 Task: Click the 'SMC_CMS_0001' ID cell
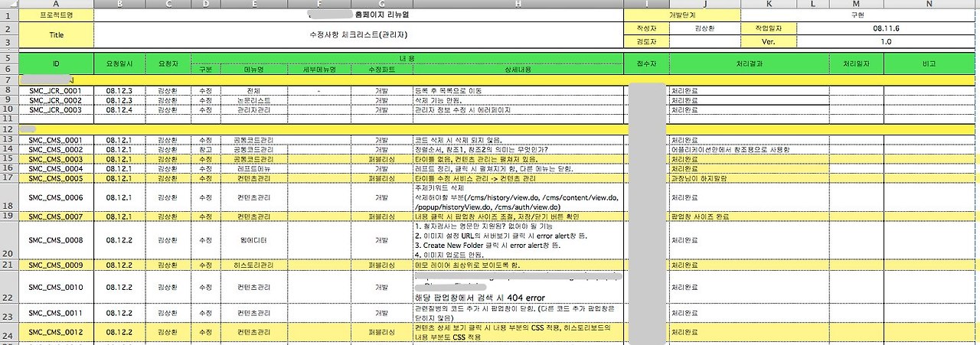tap(56, 140)
